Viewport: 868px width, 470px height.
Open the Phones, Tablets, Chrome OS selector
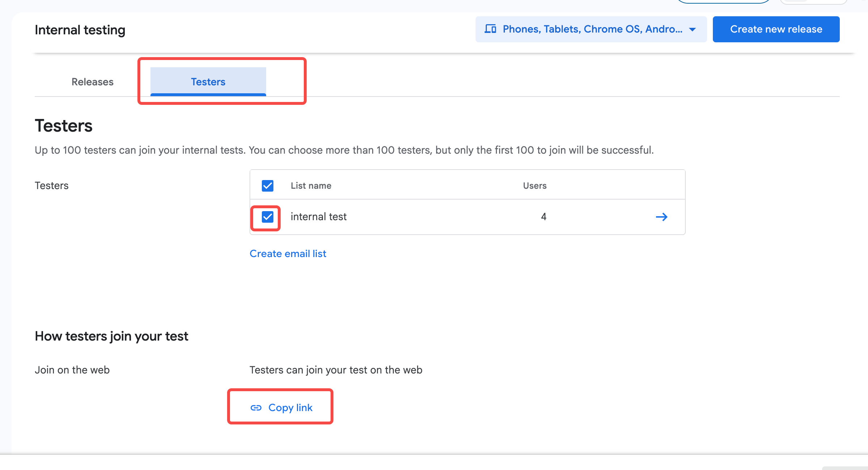[x=592, y=29]
